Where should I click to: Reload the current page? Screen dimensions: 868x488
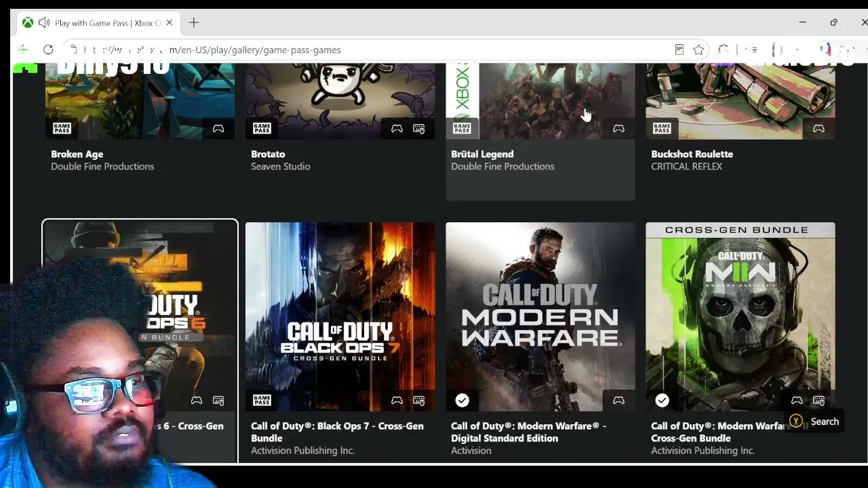coord(48,49)
